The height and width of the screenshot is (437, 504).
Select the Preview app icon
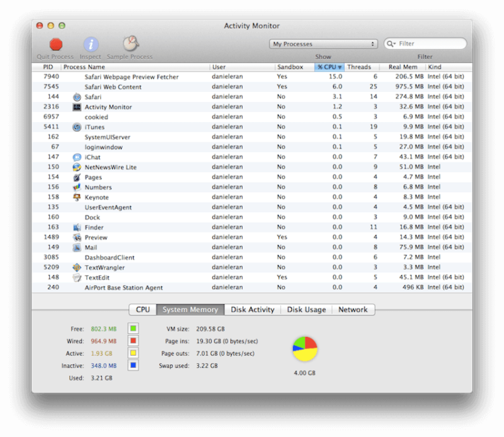(x=77, y=237)
